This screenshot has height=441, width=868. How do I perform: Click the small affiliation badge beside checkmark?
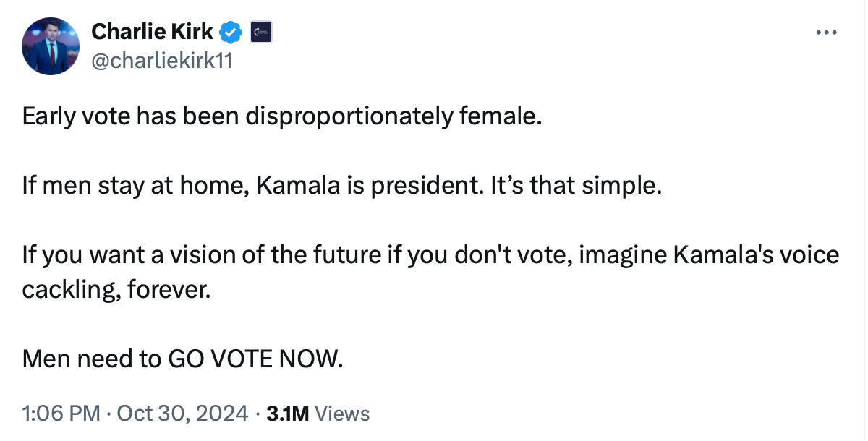(261, 32)
